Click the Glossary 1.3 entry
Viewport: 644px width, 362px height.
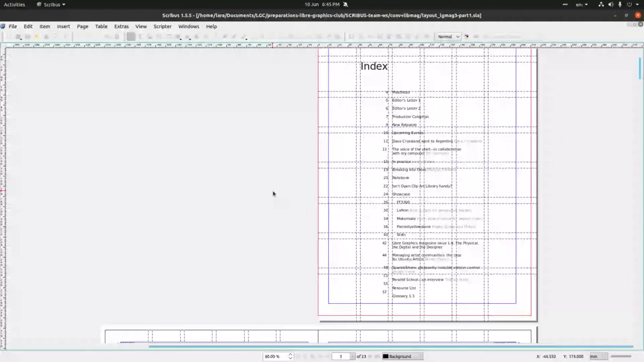pos(404,296)
